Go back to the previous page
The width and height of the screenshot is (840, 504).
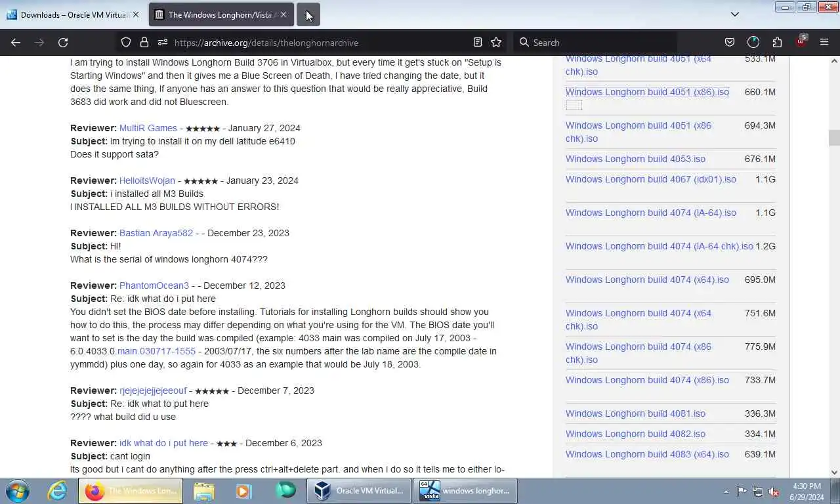(x=16, y=43)
